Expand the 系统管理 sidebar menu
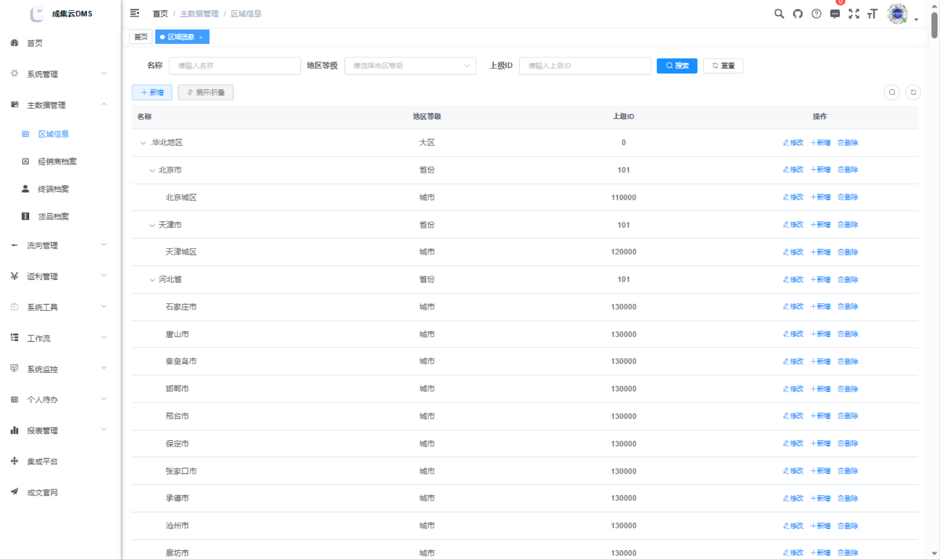The height and width of the screenshot is (560, 940). coord(59,74)
